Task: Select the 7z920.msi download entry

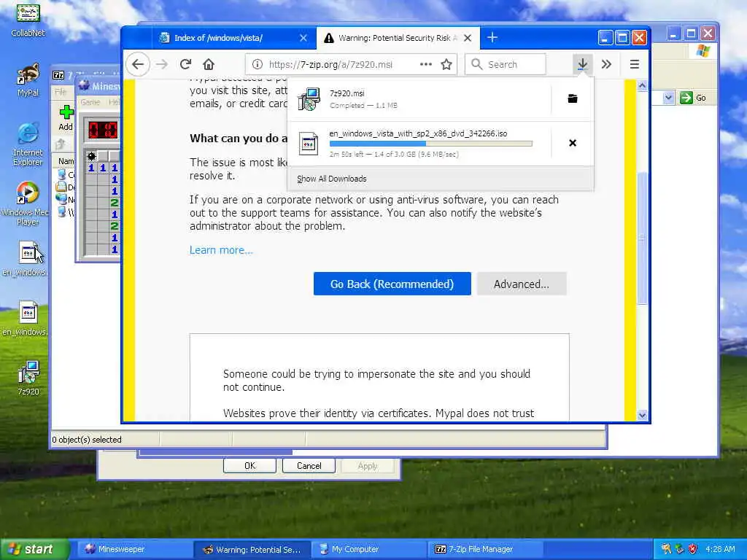Action: (419, 98)
